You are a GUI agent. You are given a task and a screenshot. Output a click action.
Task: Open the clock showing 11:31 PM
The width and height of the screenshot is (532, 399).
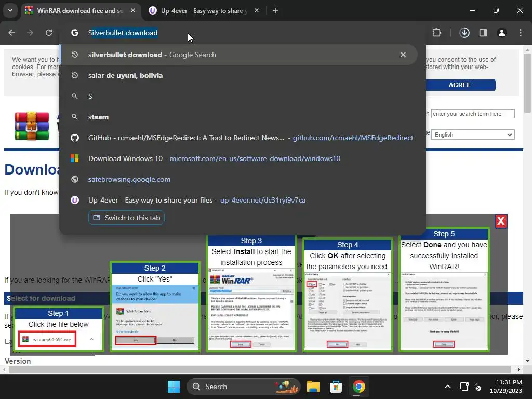506,387
